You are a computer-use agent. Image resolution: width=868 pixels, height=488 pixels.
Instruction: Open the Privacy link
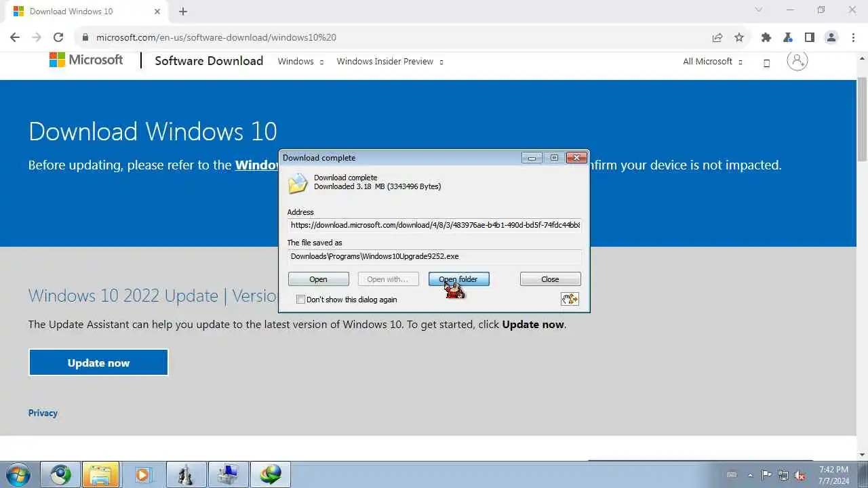[x=43, y=413]
